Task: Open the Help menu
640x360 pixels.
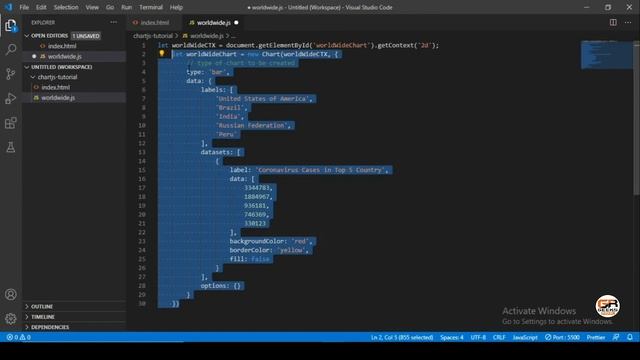Action: (176, 7)
